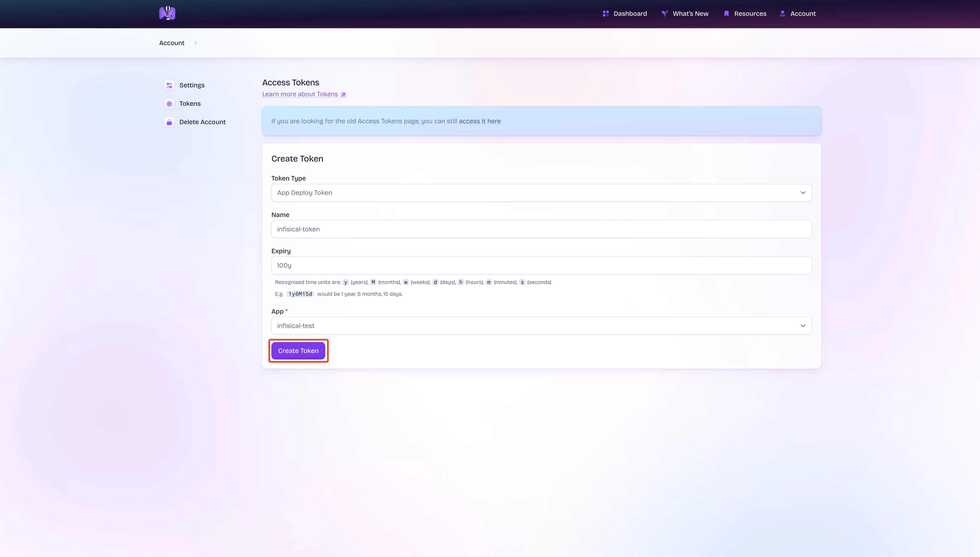Screen dimensions: 980x557
Task: Open Learn more about Tokens link
Action: click(304, 94)
